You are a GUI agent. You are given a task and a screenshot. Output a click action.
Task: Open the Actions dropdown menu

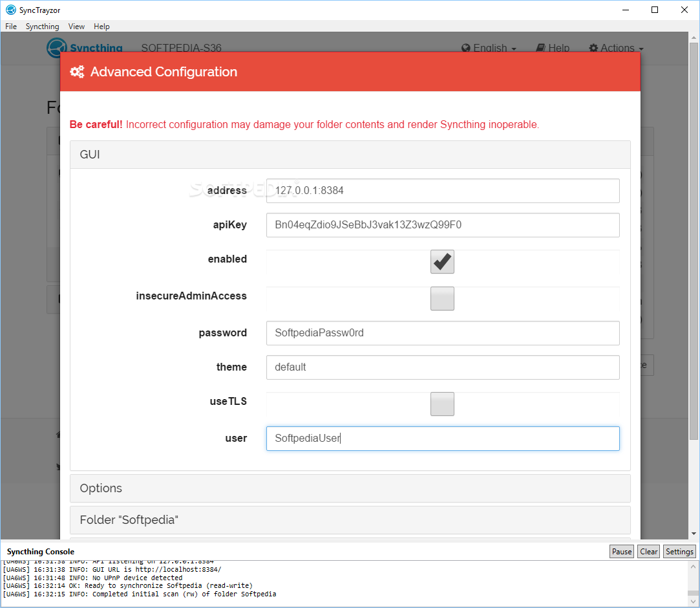point(617,48)
